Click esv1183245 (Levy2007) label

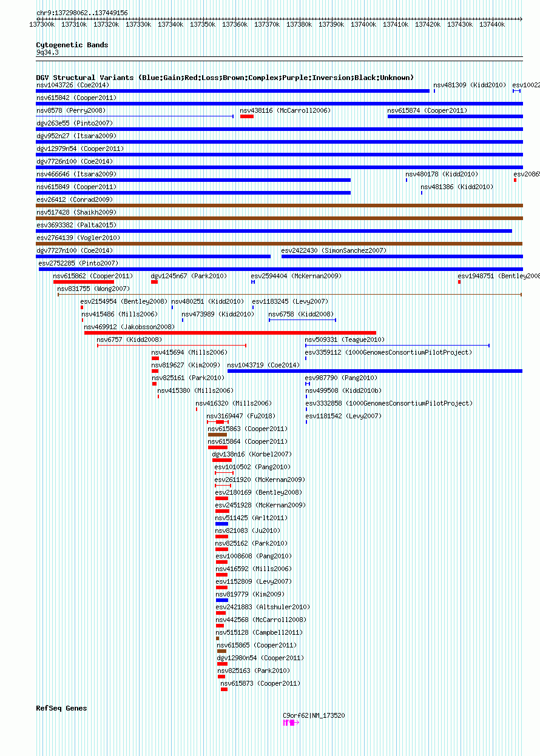click(290, 301)
